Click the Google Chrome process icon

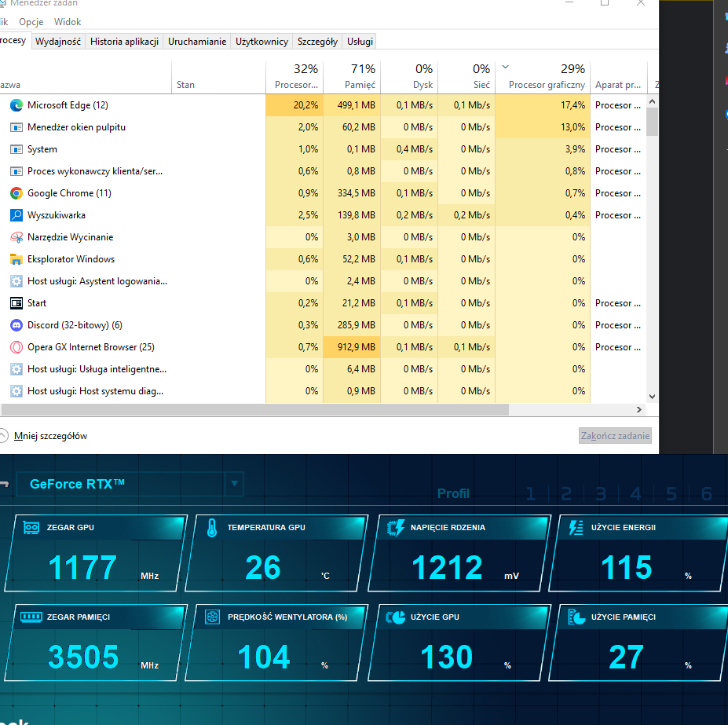point(16,193)
